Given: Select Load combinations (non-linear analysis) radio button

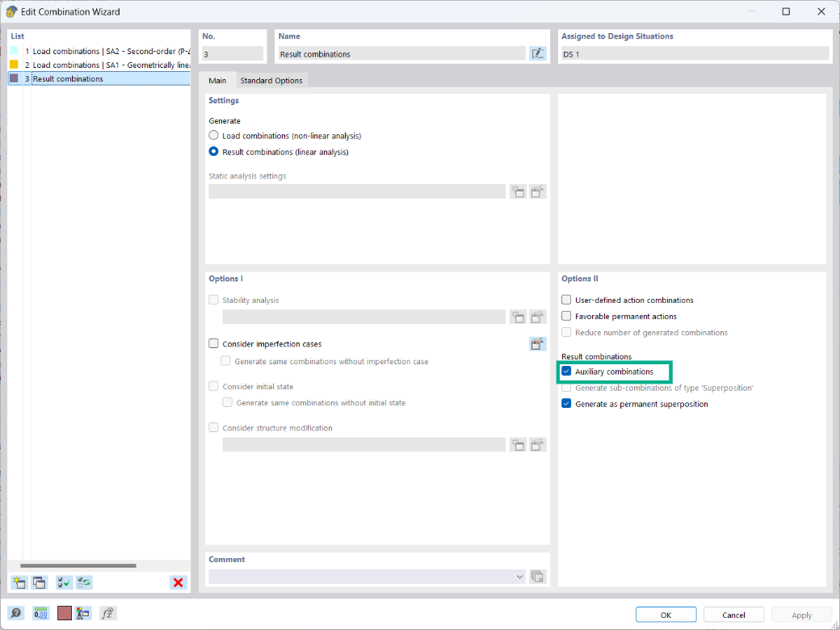Looking at the screenshot, I should tap(214, 136).
